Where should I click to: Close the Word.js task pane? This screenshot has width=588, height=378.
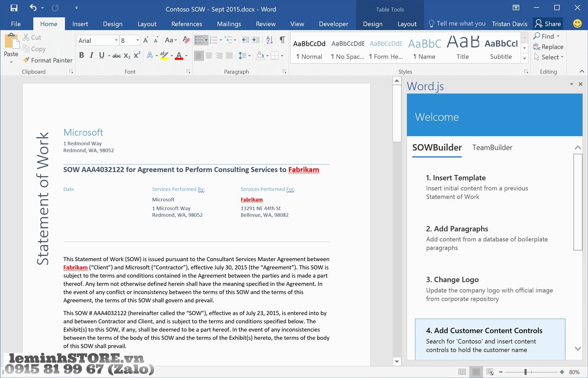(x=580, y=84)
